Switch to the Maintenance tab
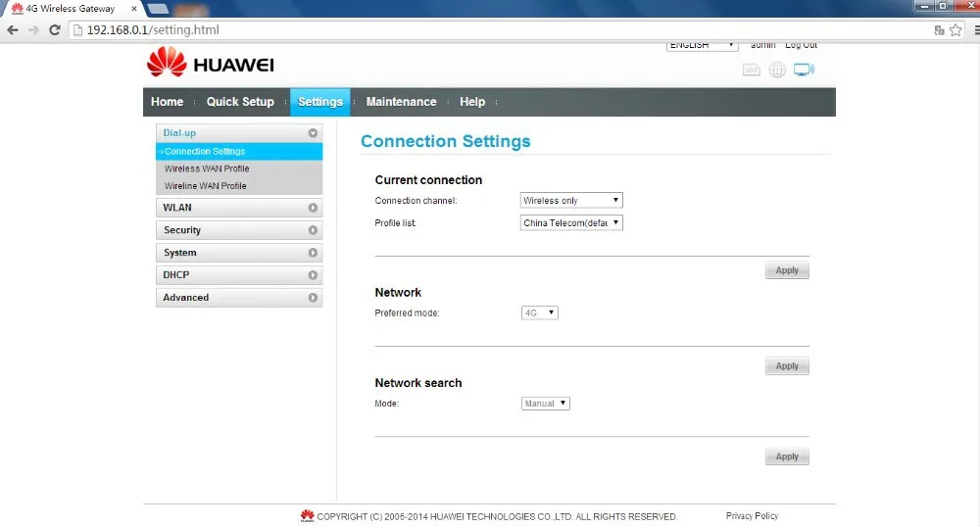Image resolution: width=980 pixels, height=527 pixels. (x=401, y=102)
